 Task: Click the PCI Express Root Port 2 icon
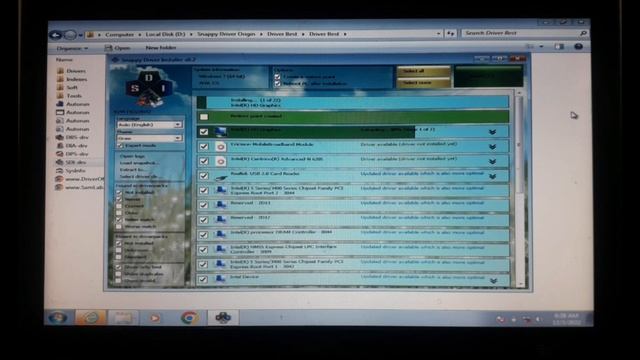tap(221, 191)
